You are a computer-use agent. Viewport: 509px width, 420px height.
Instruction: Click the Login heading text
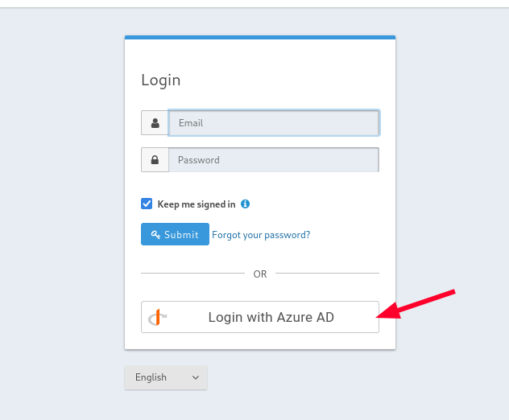tap(161, 80)
